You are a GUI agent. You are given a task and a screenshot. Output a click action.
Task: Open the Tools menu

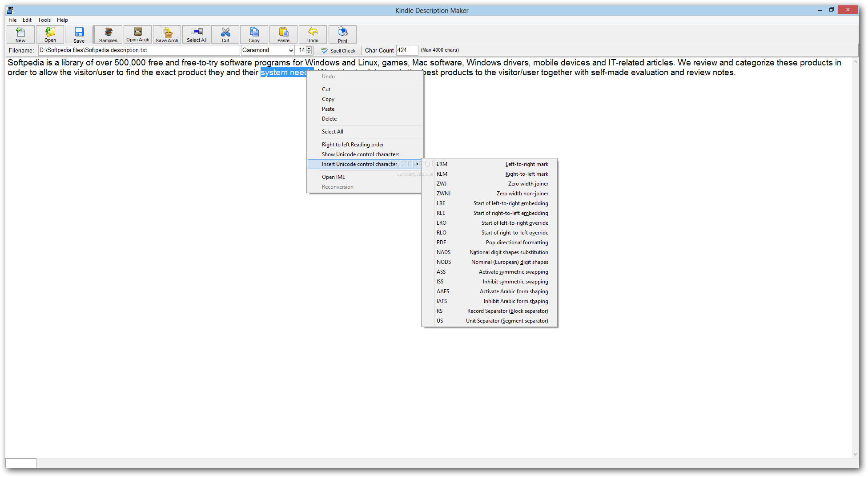coord(44,20)
